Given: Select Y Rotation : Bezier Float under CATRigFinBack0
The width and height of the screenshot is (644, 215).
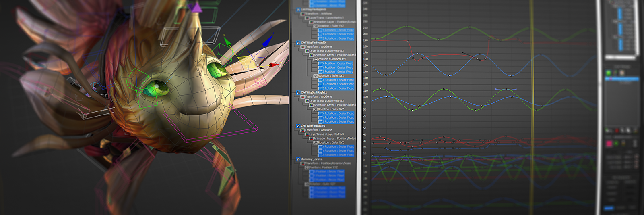Looking at the screenshot, I should pos(336,151).
